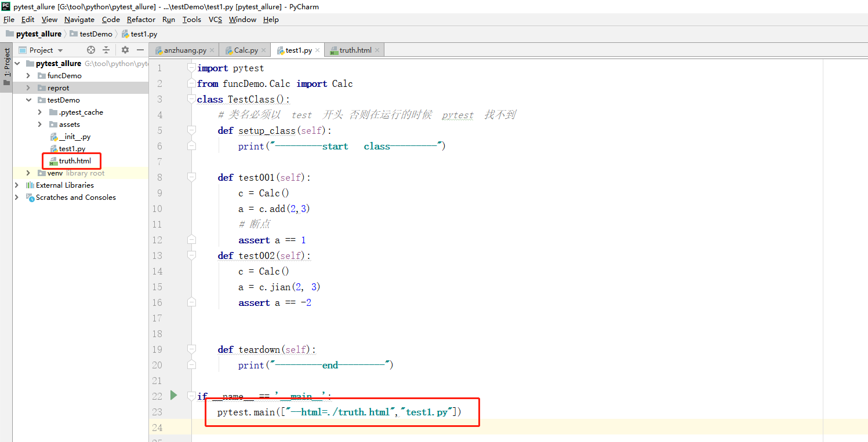This screenshot has width=868, height=442.
Task: Select truth.html in the project tree
Action: click(x=71, y=160)
